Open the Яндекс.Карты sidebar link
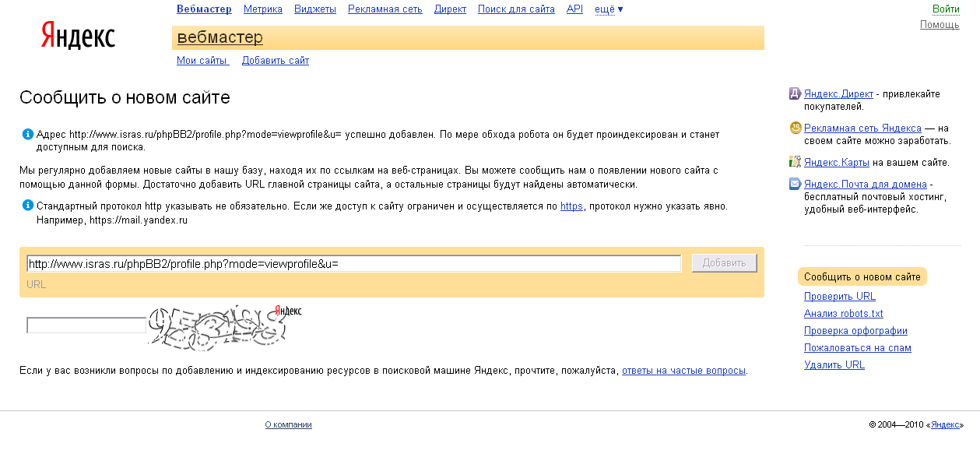Screen dimensions: 980x454 click(x=837, y=163)
